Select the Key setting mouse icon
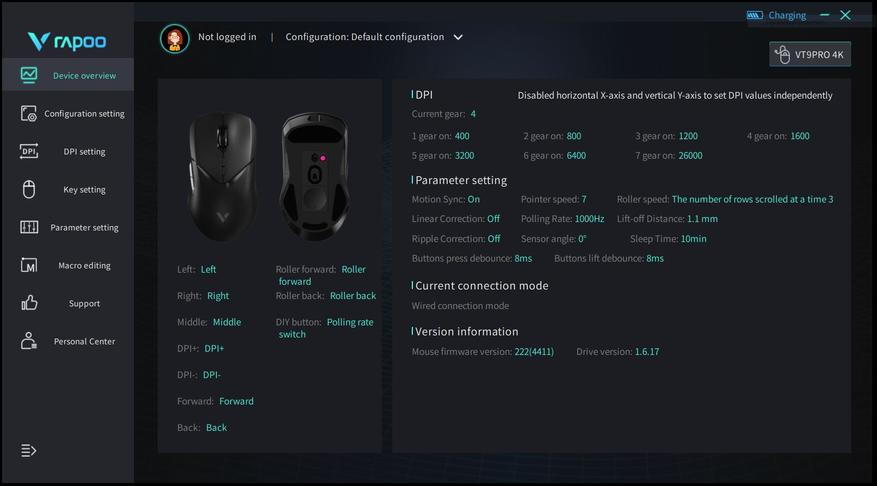The height and width of the screenshot is (486, 877). point(29,189)
